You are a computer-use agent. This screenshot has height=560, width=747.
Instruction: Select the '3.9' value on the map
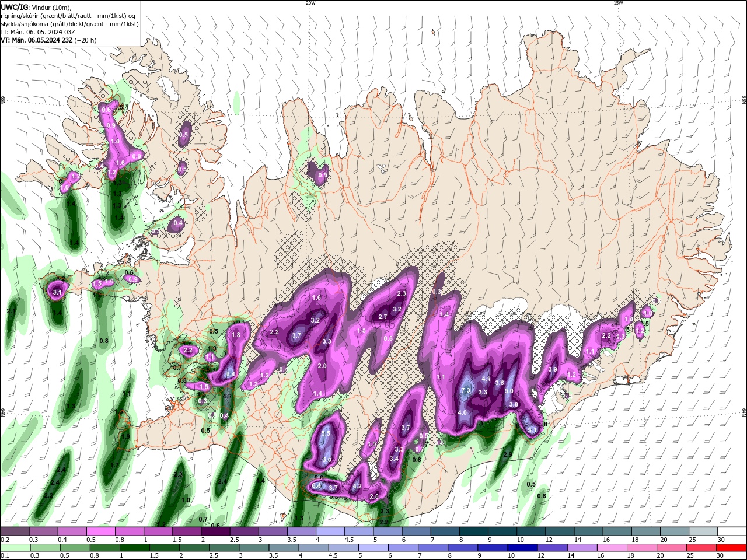(x=553, y=369)
